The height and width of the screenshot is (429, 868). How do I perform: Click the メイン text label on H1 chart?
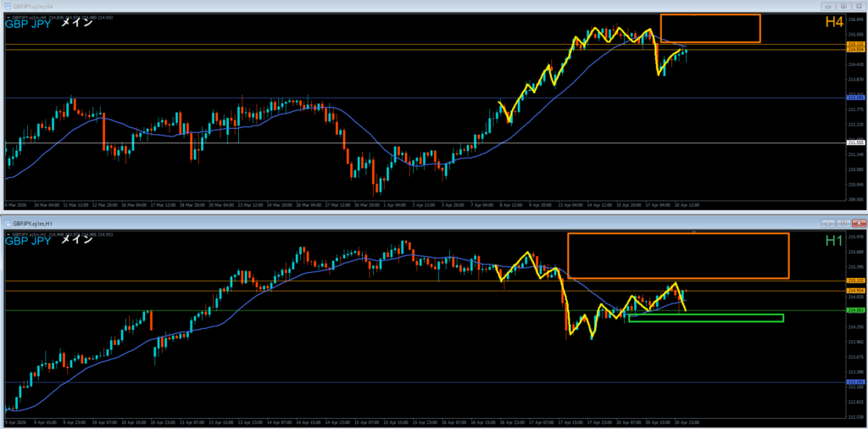(x=77, y=240)
